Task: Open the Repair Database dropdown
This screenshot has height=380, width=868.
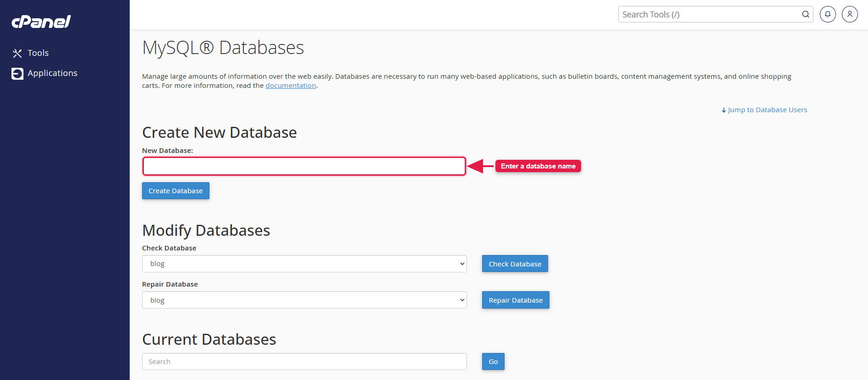Action: pos(304,300)
